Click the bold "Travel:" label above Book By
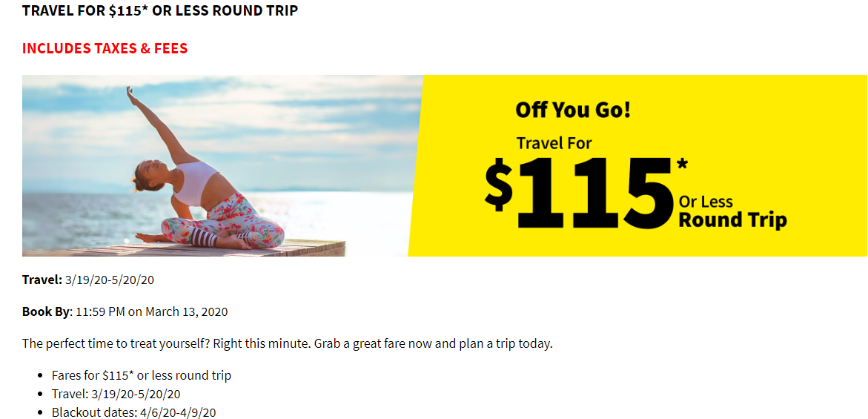This screenshot has width=868, height=419. (x=42, y=280)
